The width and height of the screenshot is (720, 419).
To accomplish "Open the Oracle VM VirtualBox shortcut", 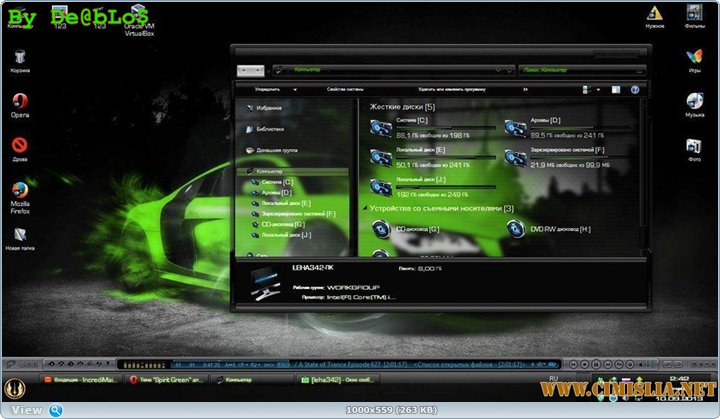I will point(139,21).
